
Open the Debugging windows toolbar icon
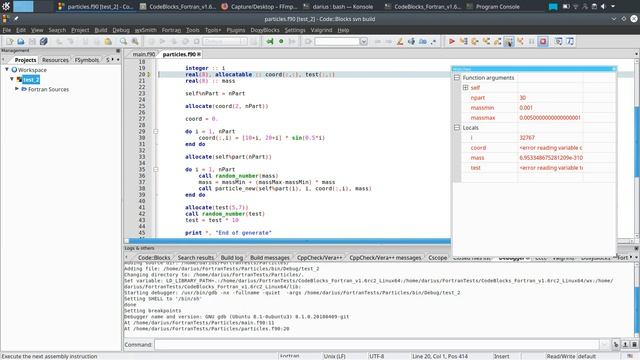pyautogui.click(x=558, y=41)
